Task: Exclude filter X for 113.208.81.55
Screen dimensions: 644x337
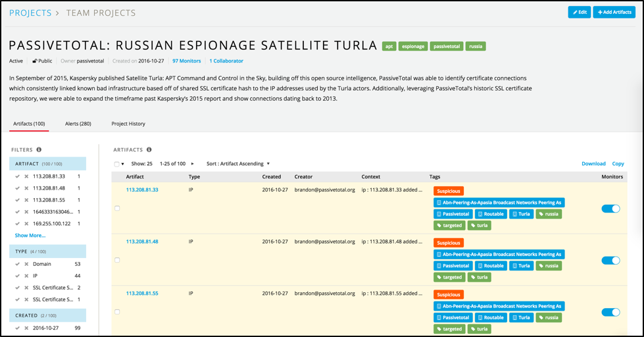Action: (26, 200)
